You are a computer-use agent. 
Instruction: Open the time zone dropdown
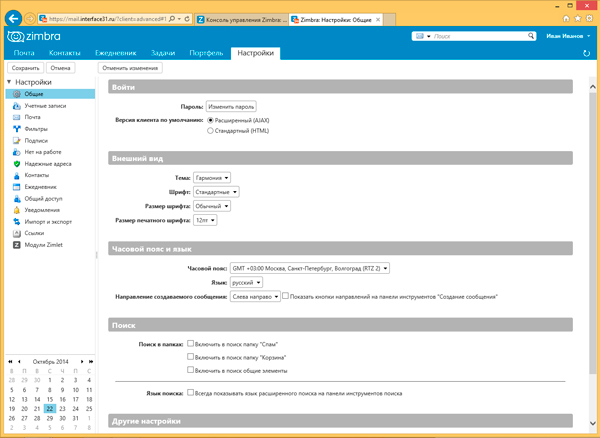pos(308,268)
